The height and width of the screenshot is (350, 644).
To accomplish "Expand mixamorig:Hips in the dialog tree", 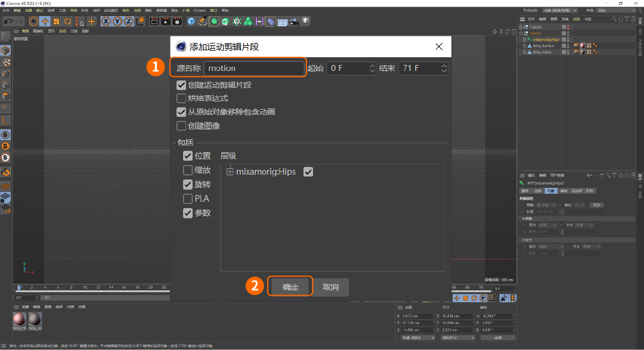I will pos(230,172).
